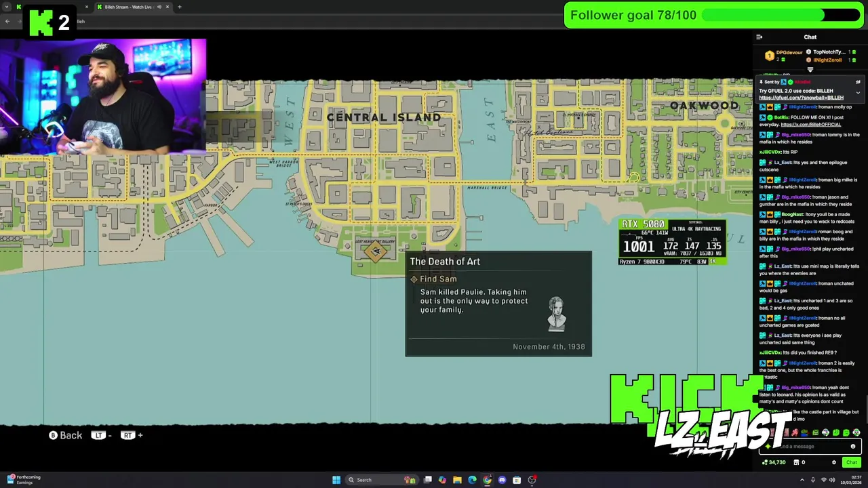868x488 pixels.
Task: Show hidden system tray icons
Action: tap(802, 480)
